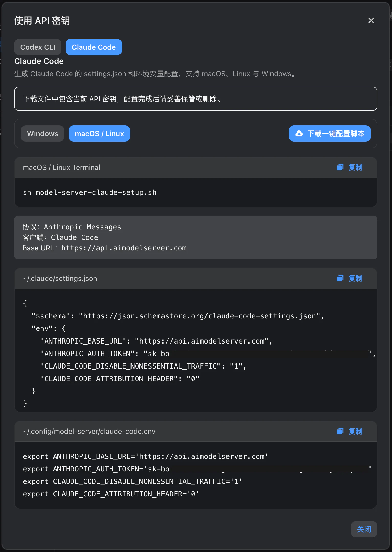Click 'export ANTHROPIC_BASE_URL' env line
Image resolution: width=392 pixels, height=552 pixels.
click(145, 456)
